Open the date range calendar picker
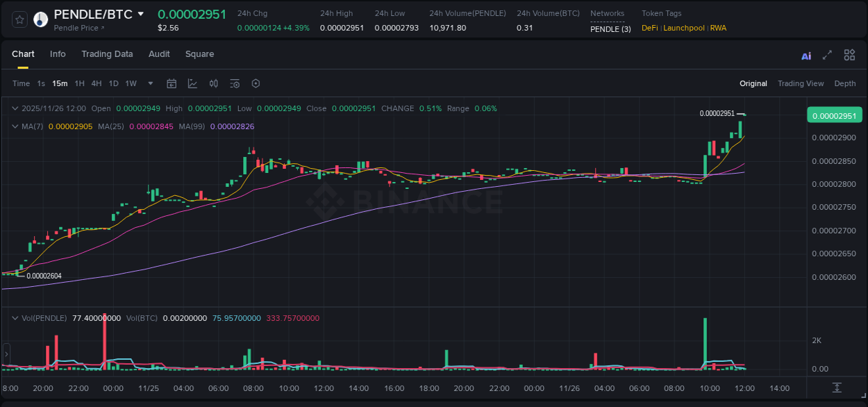The width and height of the screenshot is (868, 407). pyautogui.click(x=172, y=83)
